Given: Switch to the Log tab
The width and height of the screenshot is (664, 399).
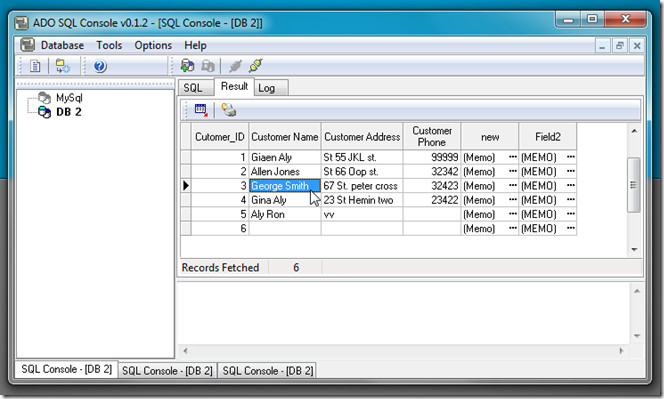Looking at the screenshot, I should tap(271, 88).
